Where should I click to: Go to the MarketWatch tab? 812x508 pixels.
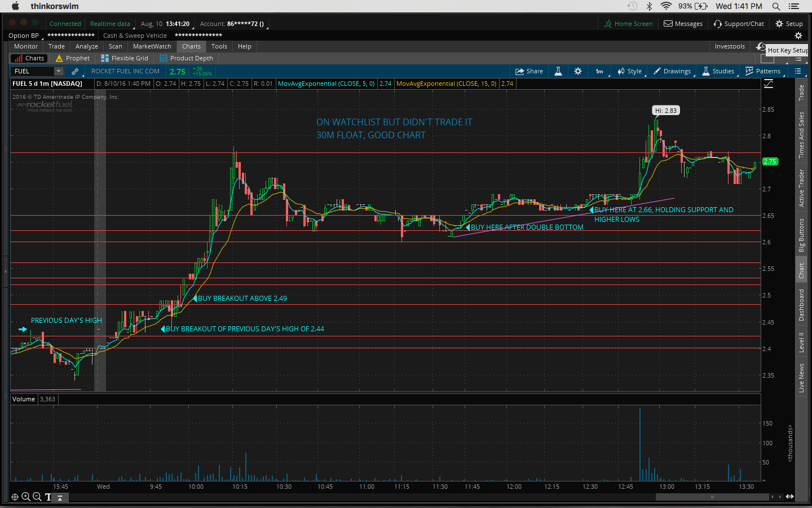click(x=152, y=46)
